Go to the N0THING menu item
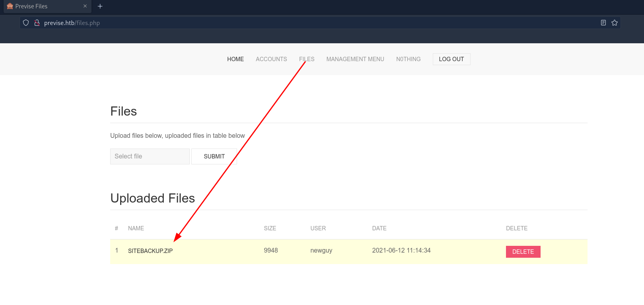Viewport: 644px width, 305px height. 408,59
